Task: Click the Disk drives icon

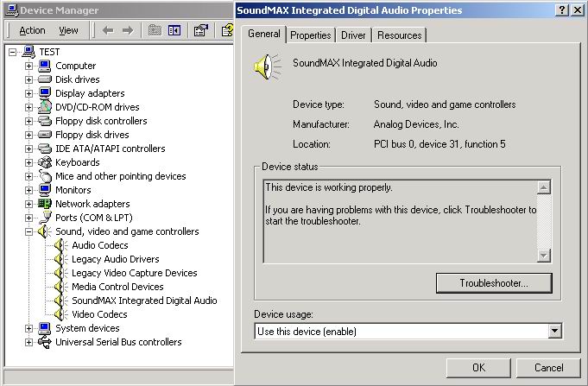Action: click(45, 79)
